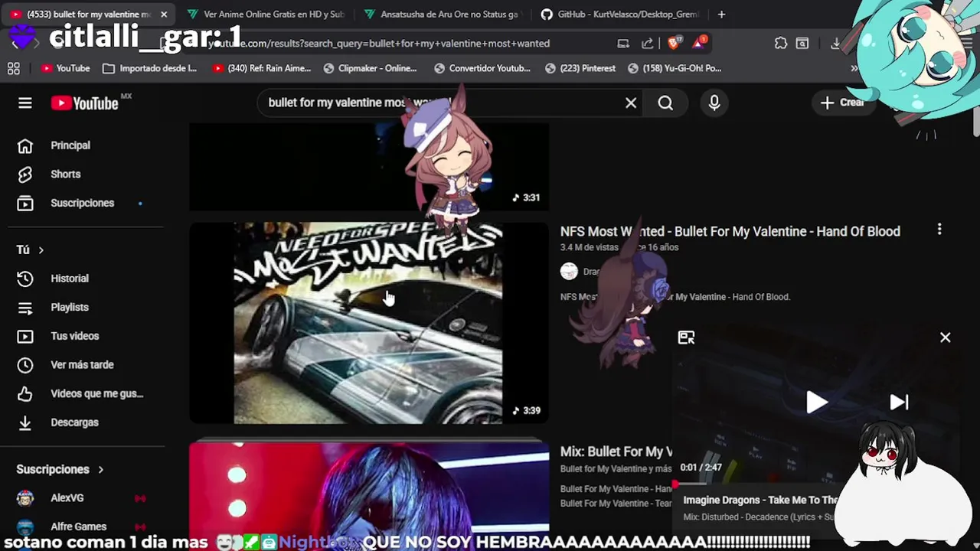Open the Clipmaker Online bookmark

[370, 68]
